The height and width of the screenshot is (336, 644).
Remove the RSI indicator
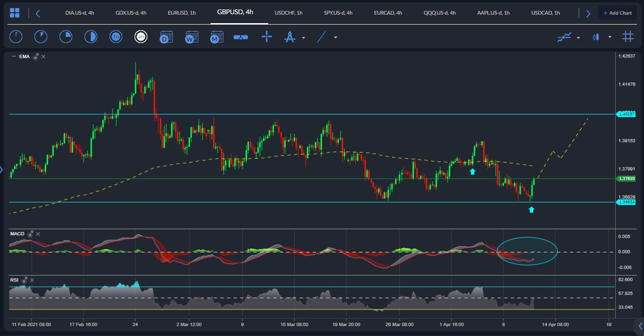31,280
